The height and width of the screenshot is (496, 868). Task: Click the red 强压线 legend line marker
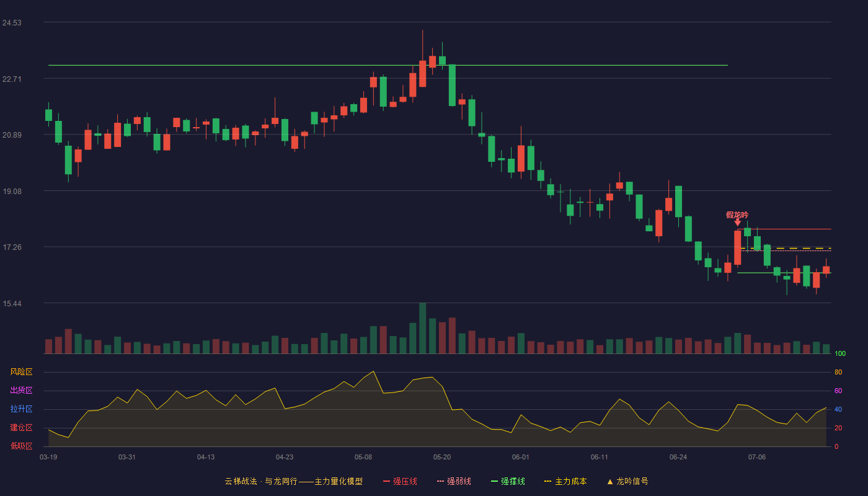[387, 481]
